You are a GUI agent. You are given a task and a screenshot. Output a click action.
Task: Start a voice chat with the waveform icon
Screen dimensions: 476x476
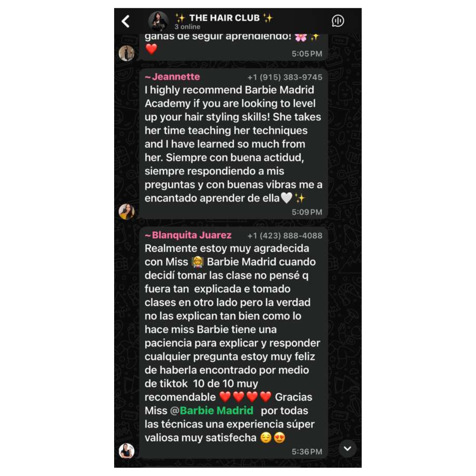pyautogui.click(x=338, y=21)
